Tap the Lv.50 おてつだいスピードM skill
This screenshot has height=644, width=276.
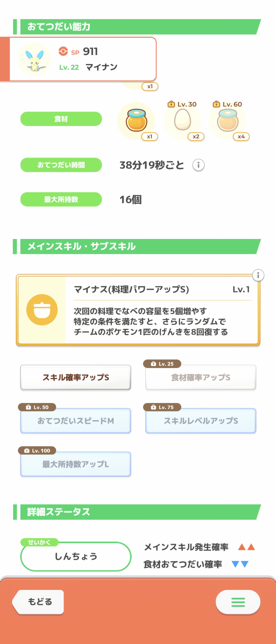(x=76, y=421)
